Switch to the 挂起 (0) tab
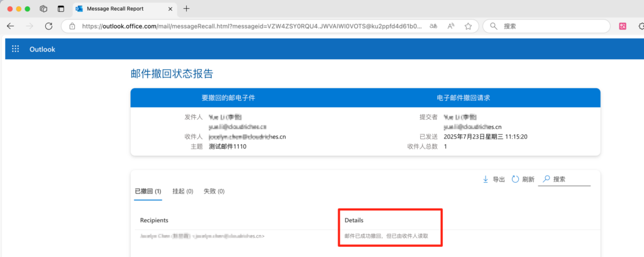The height and width of the screenshot is (257, 644). pyautogui.click(x=182, y=191)
